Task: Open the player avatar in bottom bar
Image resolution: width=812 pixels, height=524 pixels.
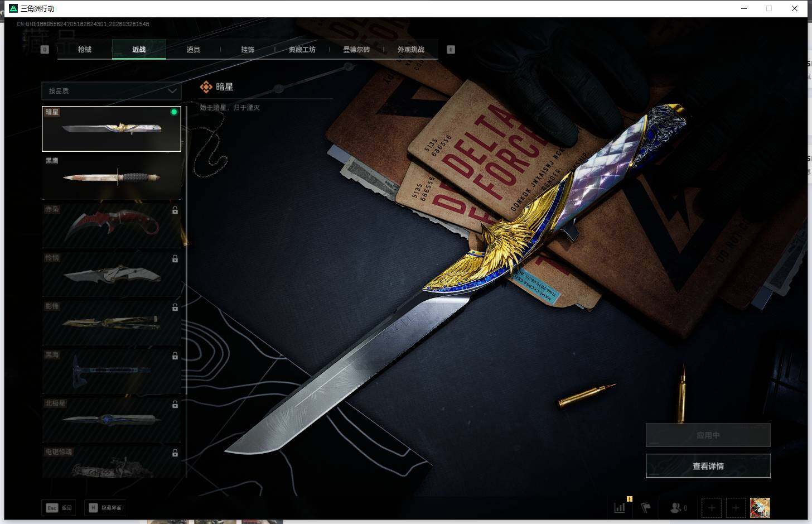Action: 760,508
